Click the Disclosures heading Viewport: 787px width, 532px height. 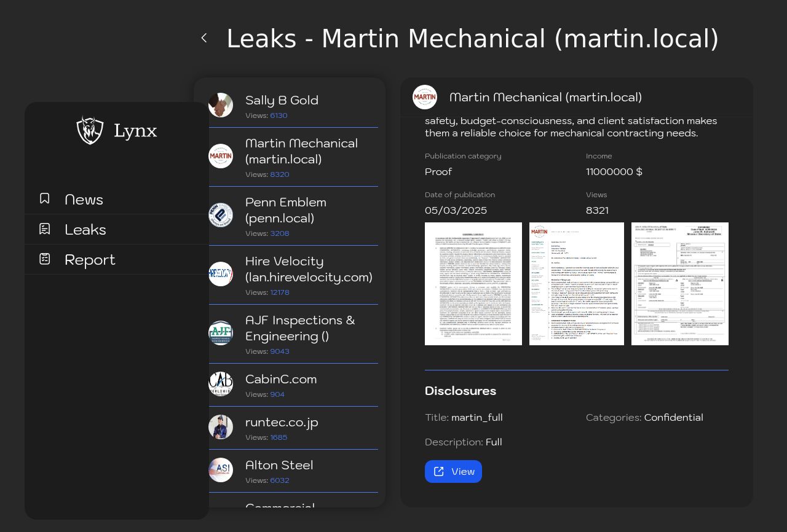click(x=461, y=391)
